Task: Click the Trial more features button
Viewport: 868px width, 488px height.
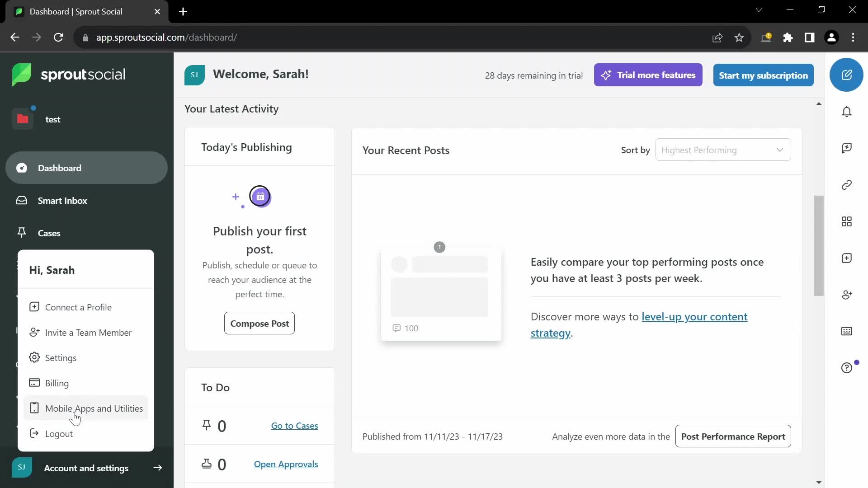Action: pos(649,75)
